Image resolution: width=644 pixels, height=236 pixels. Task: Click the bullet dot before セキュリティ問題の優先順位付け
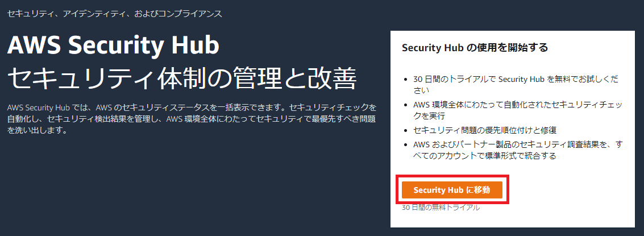point(405,130)
